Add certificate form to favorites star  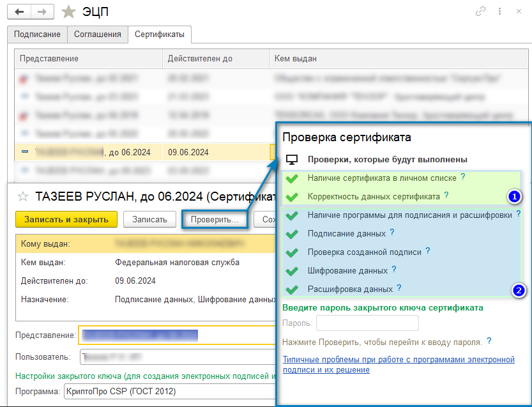pyautogui.click(x=22, y=196)
